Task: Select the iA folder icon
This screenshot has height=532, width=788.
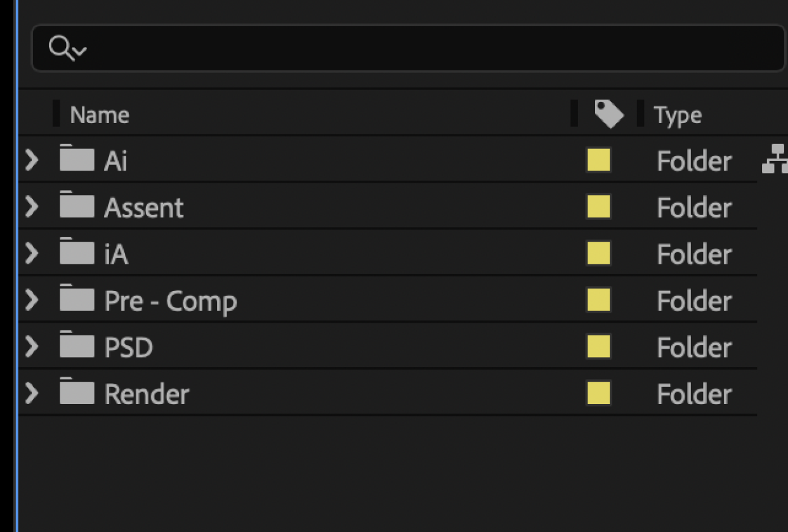Action: (77, 252)
